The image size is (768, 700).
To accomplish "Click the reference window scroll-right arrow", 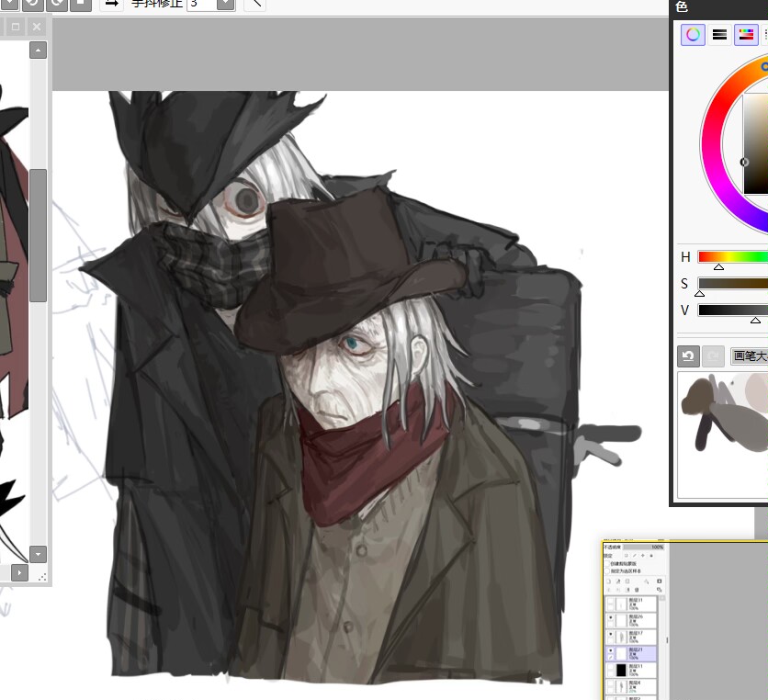I will click(19, 572).
